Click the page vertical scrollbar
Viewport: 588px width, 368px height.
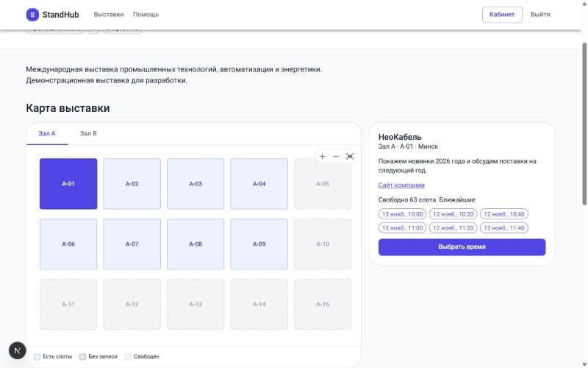pos(584,124)
